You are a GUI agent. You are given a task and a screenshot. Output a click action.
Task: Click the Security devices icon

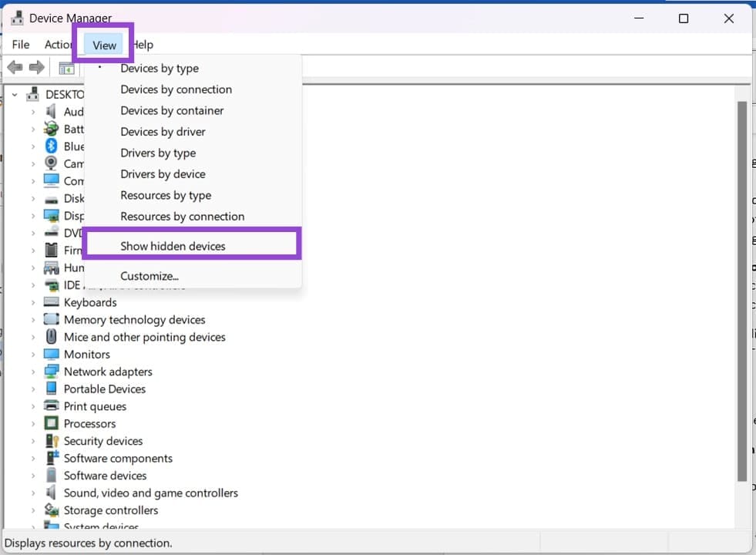coord(52,441)
